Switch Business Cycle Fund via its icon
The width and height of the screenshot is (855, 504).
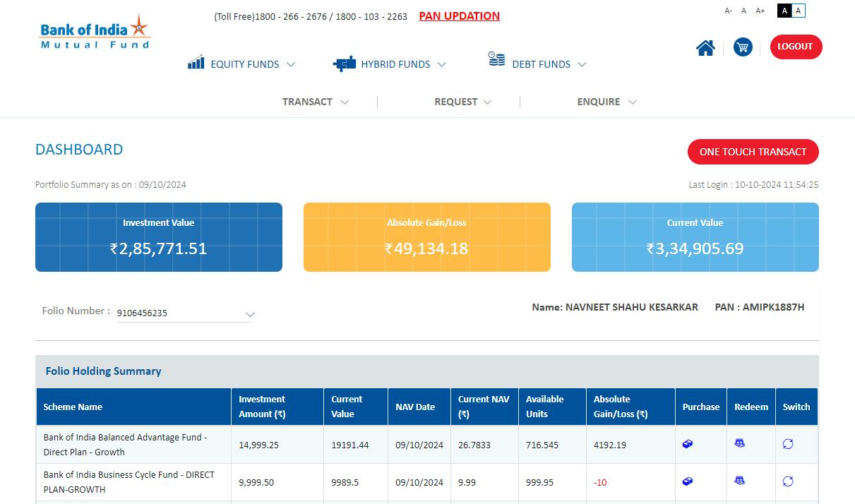(x=788, y=481)
